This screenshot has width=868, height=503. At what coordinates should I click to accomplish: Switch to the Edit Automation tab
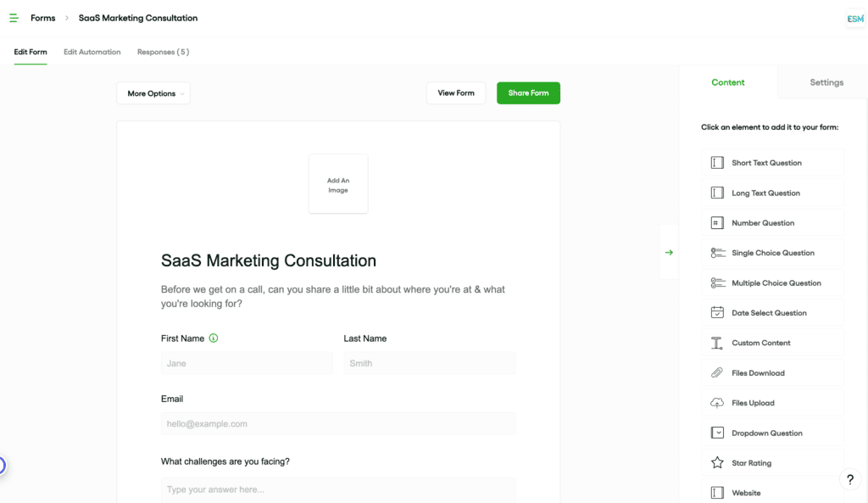click(x=92, y=52)
